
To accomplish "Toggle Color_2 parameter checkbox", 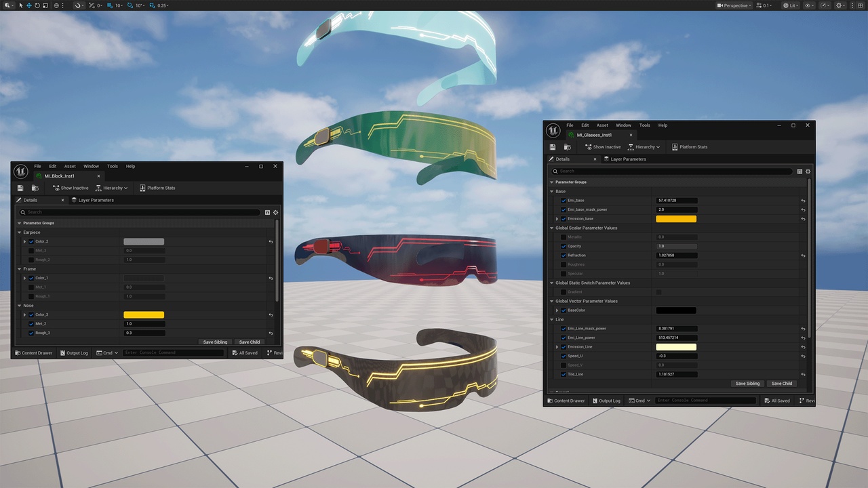I will (x=31, y=241).
